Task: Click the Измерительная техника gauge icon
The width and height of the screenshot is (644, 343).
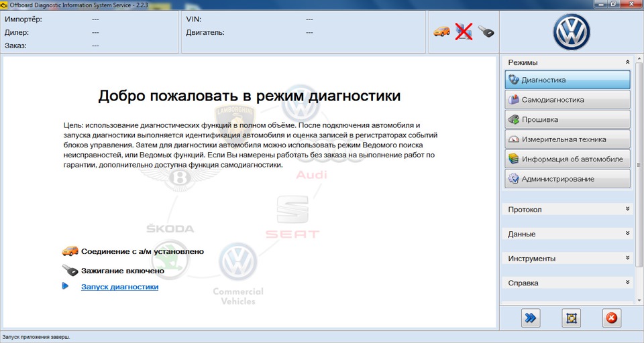Action: (513, 139)
